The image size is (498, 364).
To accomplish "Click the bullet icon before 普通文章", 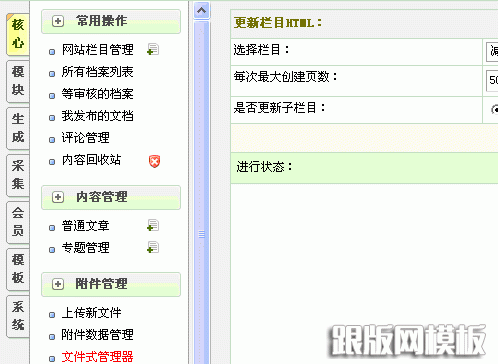I will [x=52, y=228].
